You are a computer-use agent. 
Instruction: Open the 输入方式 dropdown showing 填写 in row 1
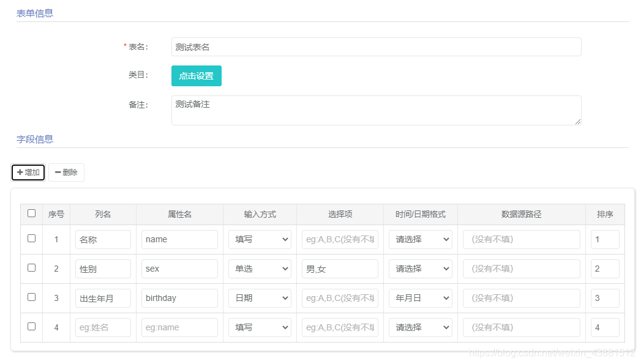pyautogui.click(x=260, y=239)
